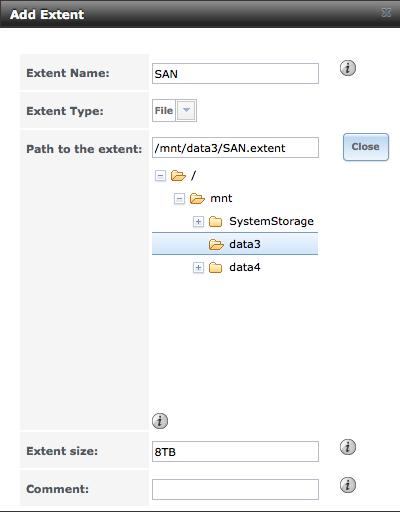The height and width of the screenshot is (512, 400).
Task: Expand the SystemStorage folder node
Action: coord(198,222)
